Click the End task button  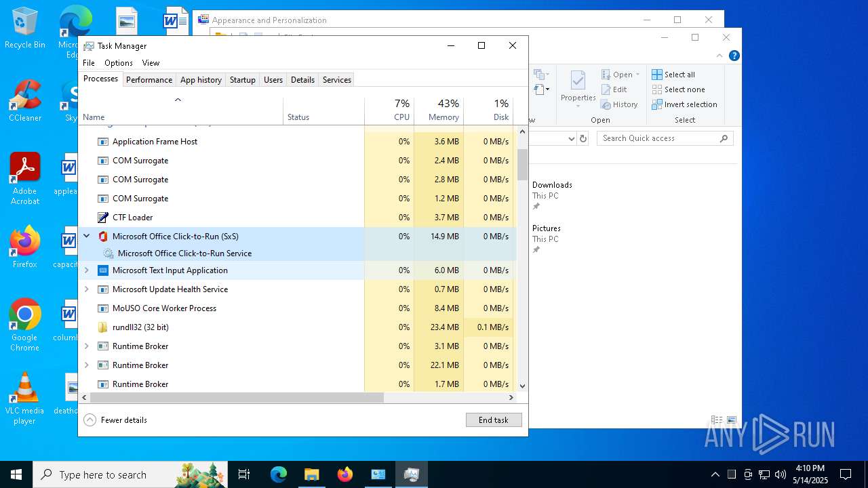point(494,420)
